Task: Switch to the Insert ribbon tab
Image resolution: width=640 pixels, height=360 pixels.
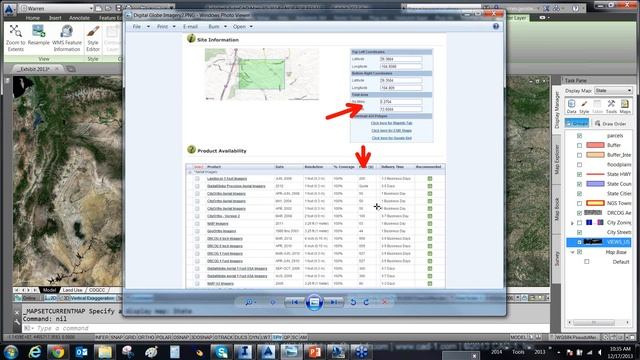Action: (55, 18)
